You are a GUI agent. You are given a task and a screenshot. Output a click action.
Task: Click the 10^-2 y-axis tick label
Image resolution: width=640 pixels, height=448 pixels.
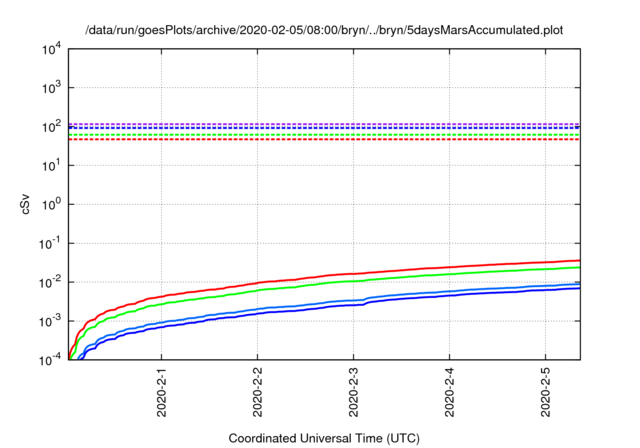tap(50, 282)
